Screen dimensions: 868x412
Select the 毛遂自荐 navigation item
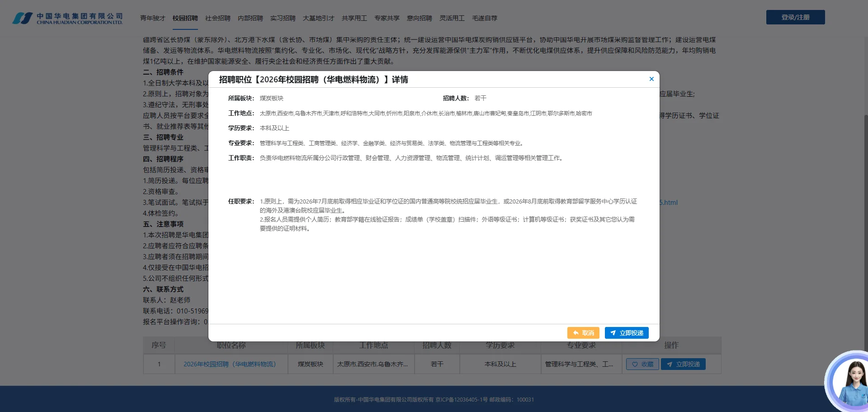pos(484,18)
